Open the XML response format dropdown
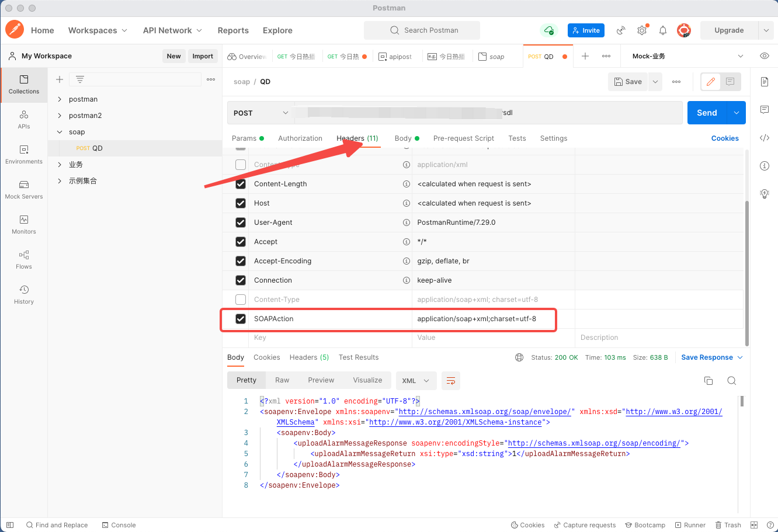This screenshot has height=532, width=778. click(x=416, y=380)
